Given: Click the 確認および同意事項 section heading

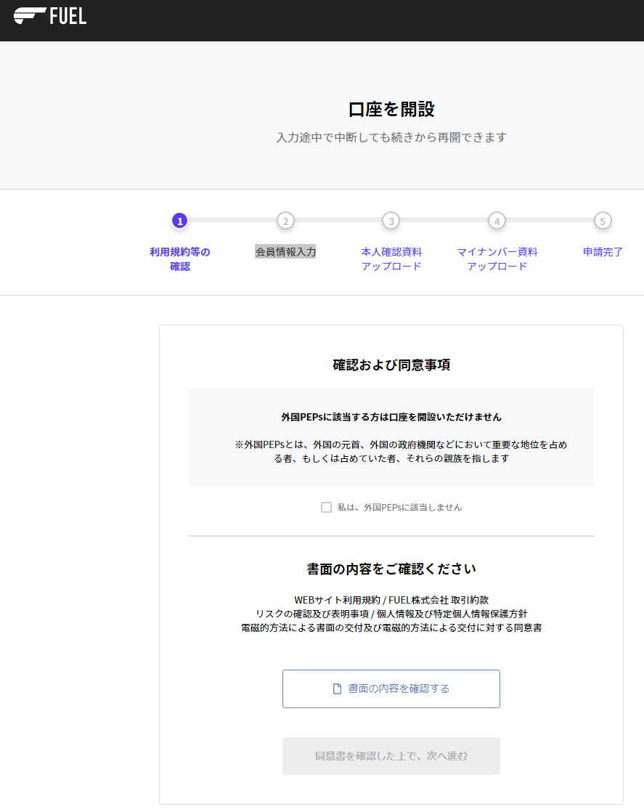Looking at the screenshot, I should coord(391,365).
